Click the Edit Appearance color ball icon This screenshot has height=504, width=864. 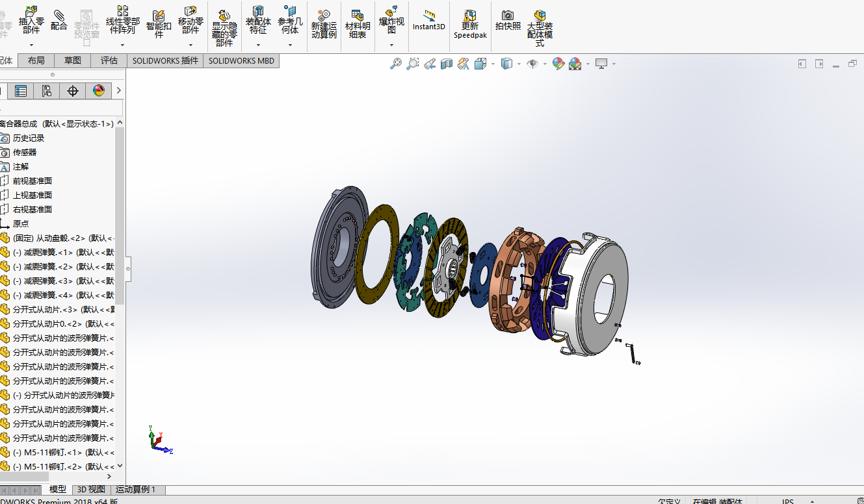558,64
